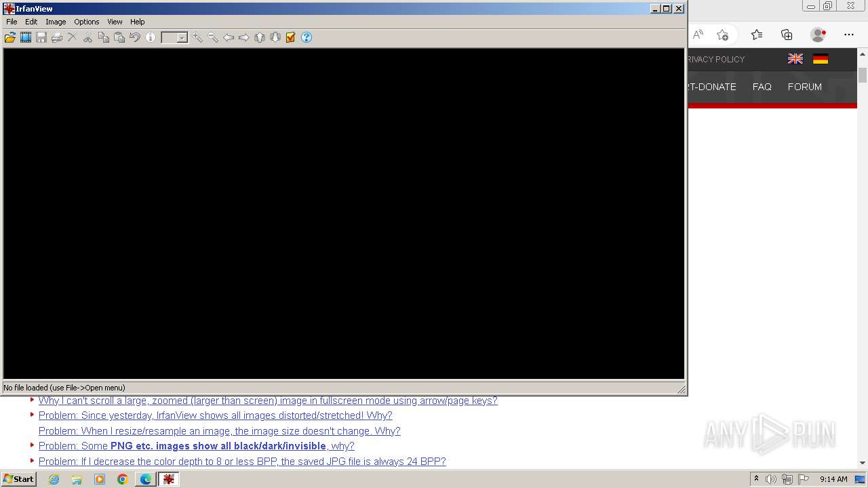Open link about scrolling zoomed image in fullscreen
The height and width of the screenshot is (488, 868).
tap(268, 401)
